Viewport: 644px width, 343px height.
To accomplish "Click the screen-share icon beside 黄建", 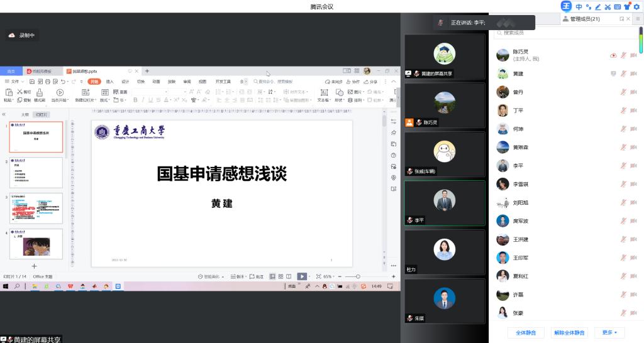I will pos(613,73).
